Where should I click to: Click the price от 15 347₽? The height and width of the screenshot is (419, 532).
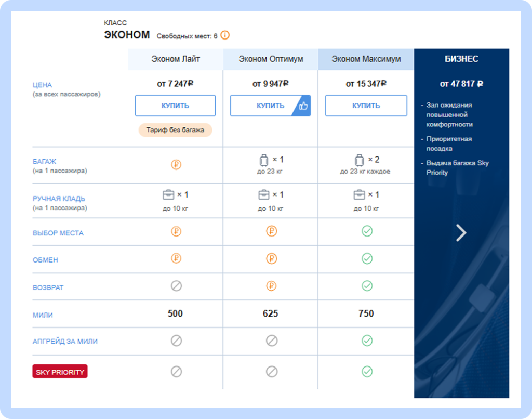click(366, 84)
